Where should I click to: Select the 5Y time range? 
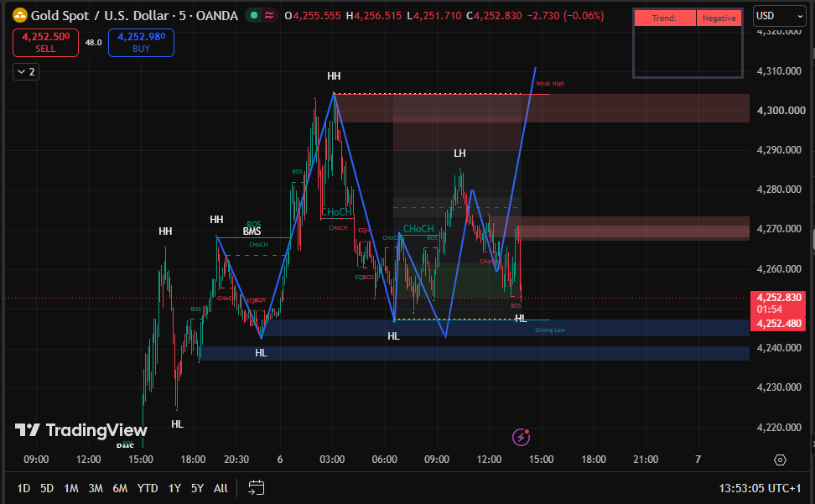[x=198, y=488]
